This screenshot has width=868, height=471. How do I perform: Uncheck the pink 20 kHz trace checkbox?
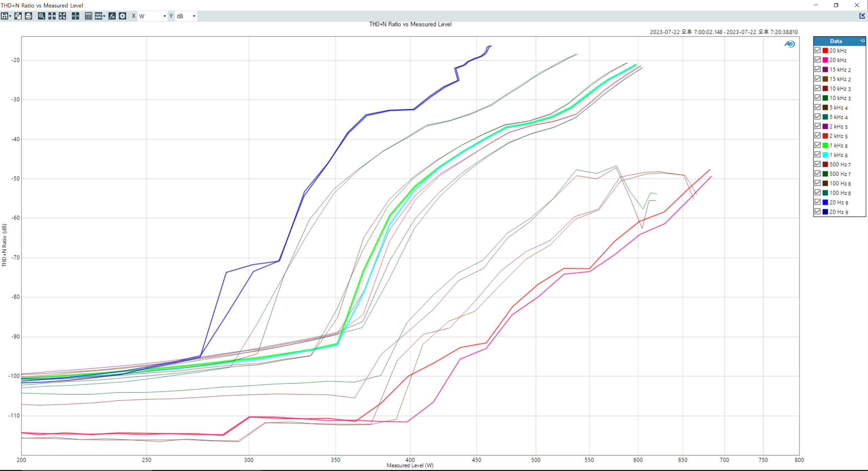818,60
